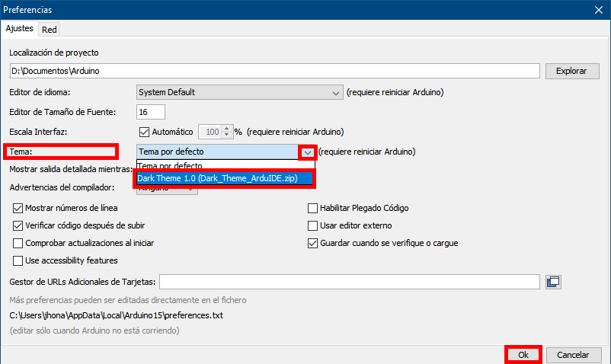The height and width of the screenshot is (364, 611).
Task: Toggle Automático interface scale checkbox
Action: [x=144, y=132]
